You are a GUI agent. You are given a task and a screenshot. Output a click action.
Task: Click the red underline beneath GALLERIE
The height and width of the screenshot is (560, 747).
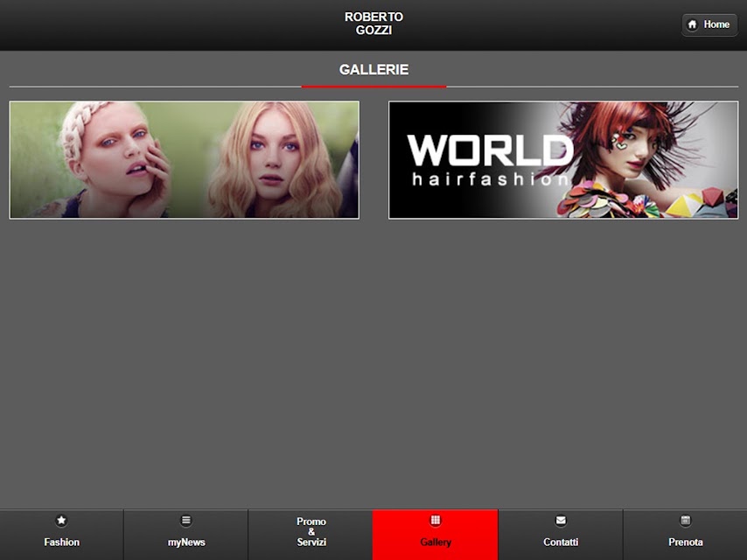(x=374, y=87)
